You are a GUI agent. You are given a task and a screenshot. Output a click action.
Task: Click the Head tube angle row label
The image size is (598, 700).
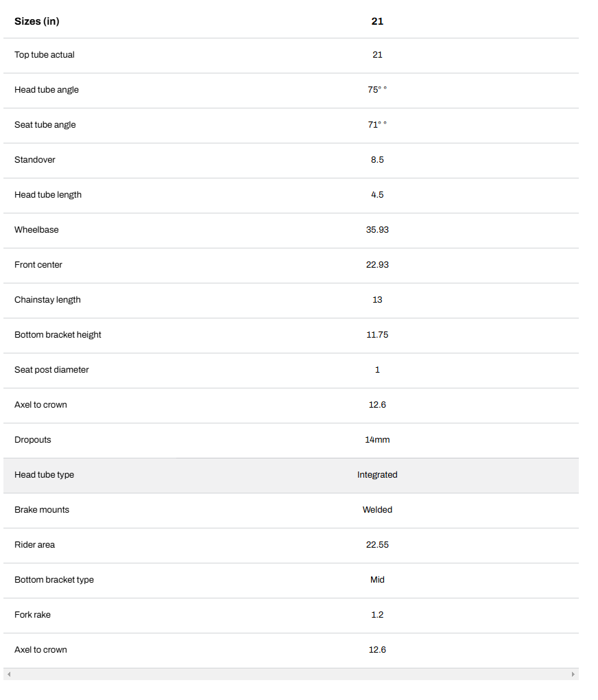tap(47, 90)
